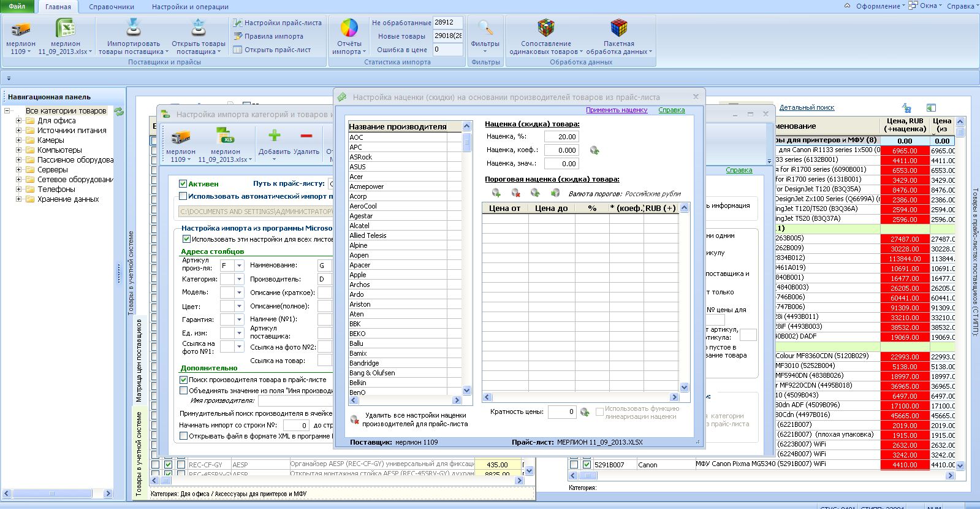Screen dimensions: 980x509
Task: Click the Наценка, % input field
Action: point(561,137)
